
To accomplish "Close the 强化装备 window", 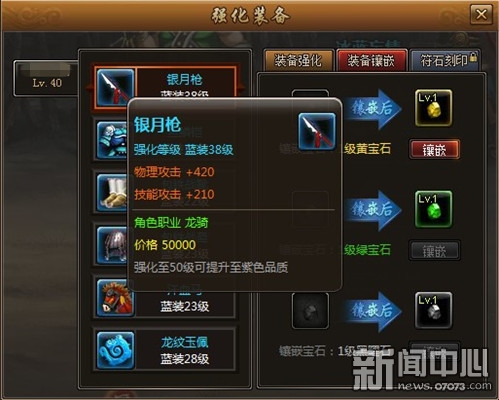I will pyautogui.click(x=481, y=14).
